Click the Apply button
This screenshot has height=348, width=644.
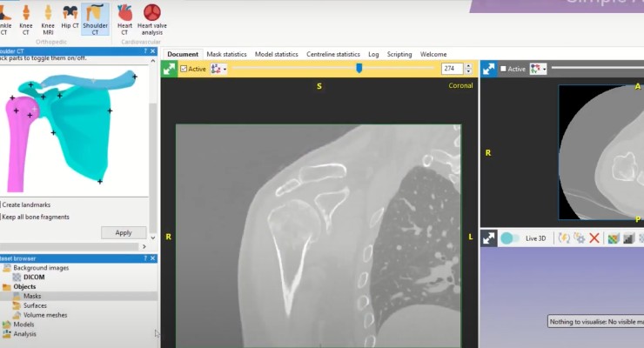tap(124, 232)
